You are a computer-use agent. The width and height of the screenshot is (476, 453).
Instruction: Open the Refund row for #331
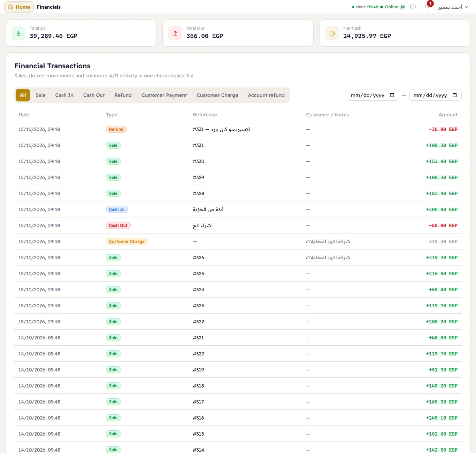pos(238,129)
